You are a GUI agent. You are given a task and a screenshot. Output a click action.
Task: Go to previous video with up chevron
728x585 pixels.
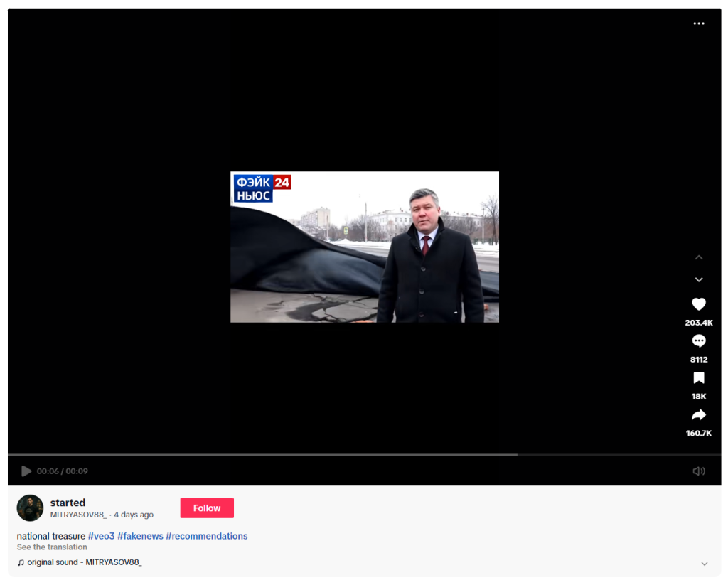[698, 258]
